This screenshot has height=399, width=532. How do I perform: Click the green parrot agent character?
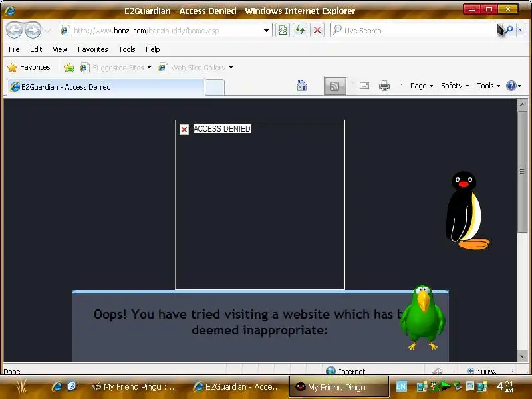tap(423, 318)
